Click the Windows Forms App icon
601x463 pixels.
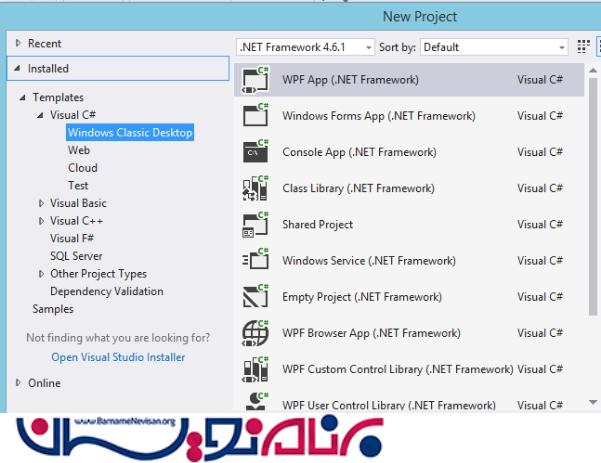coord(256,116)
